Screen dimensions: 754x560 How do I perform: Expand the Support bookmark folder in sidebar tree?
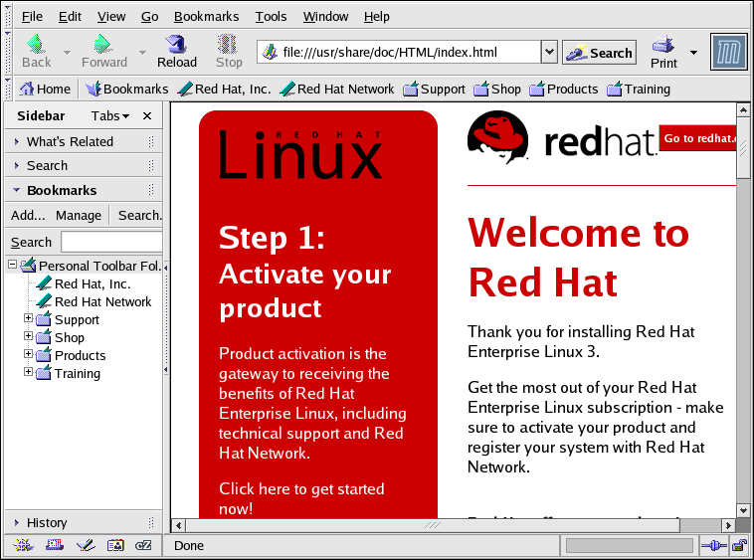point(29,319)
